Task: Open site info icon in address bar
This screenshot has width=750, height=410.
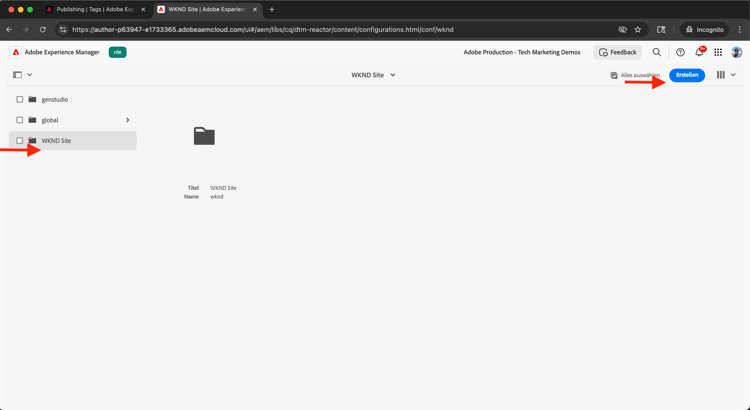Action: point(63,30)
